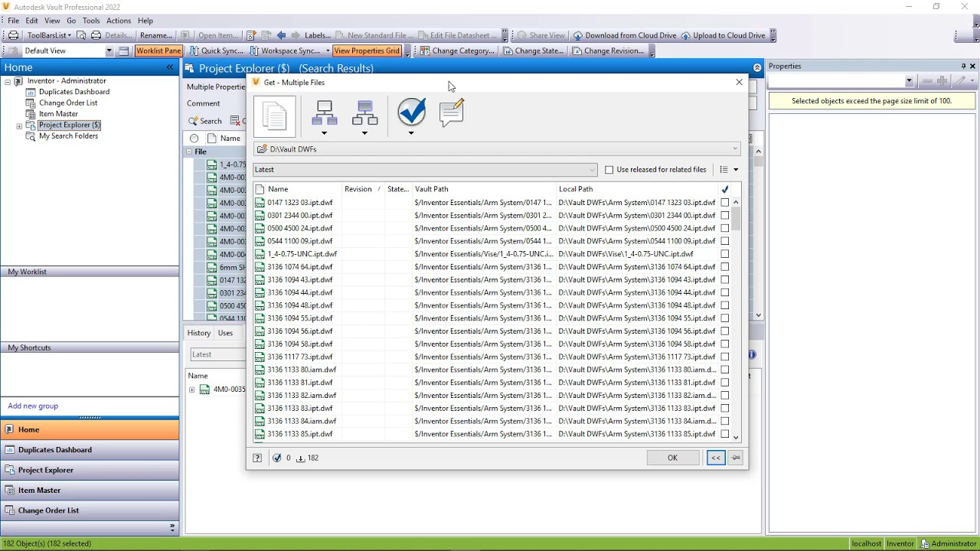Screen dimensions: 980x551
Task: Sort by Local Path column header
Action: click(x=637, y=189)
